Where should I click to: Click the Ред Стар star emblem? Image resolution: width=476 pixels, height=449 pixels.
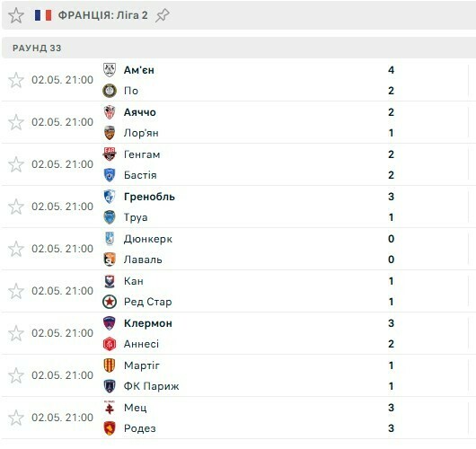coord(110,302)
